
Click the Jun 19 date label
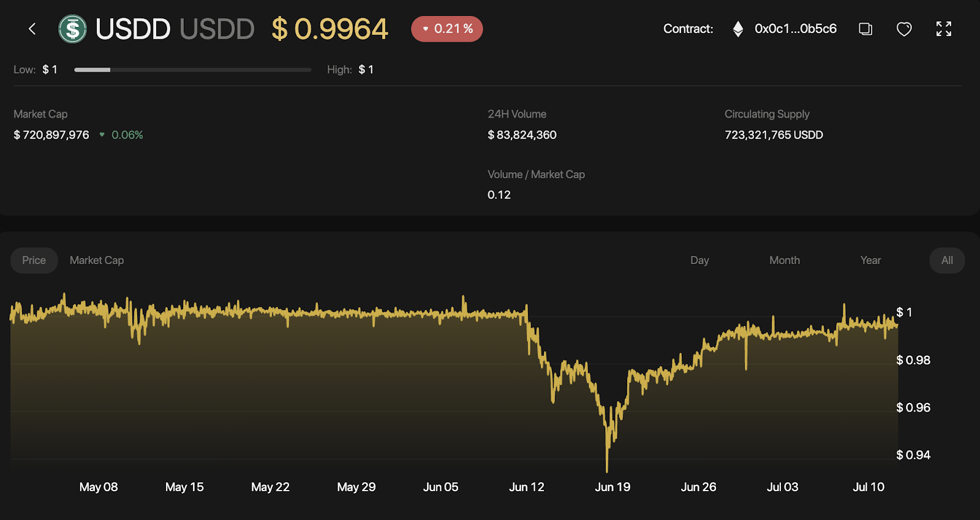[612, 487]
